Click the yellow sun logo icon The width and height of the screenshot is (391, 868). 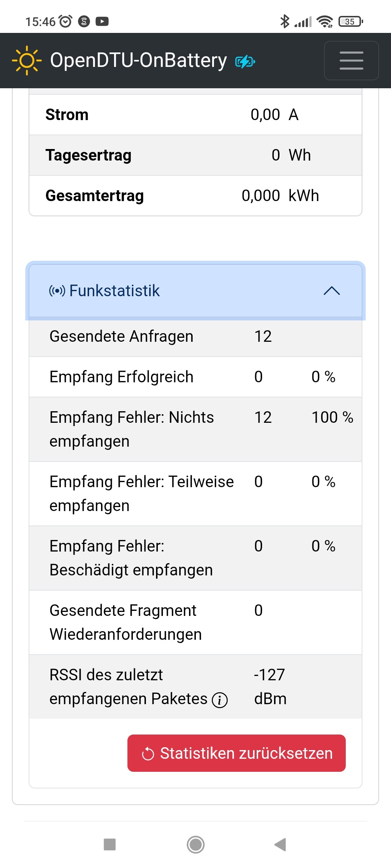tap(27, 60)
